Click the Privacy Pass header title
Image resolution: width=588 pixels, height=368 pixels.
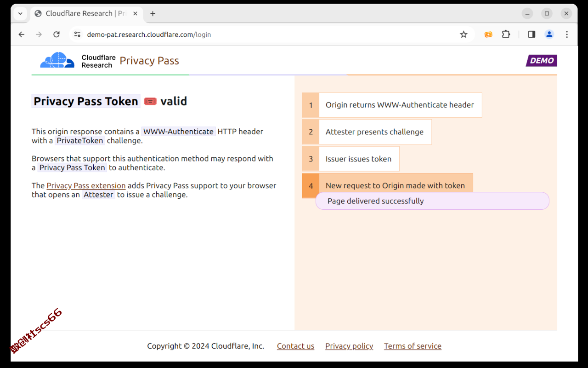149,61
